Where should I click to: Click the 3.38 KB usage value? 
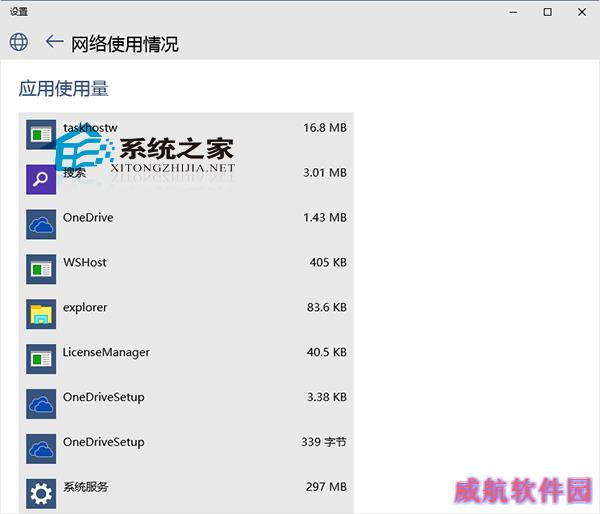pyautogui.click(x=327, y=397)
